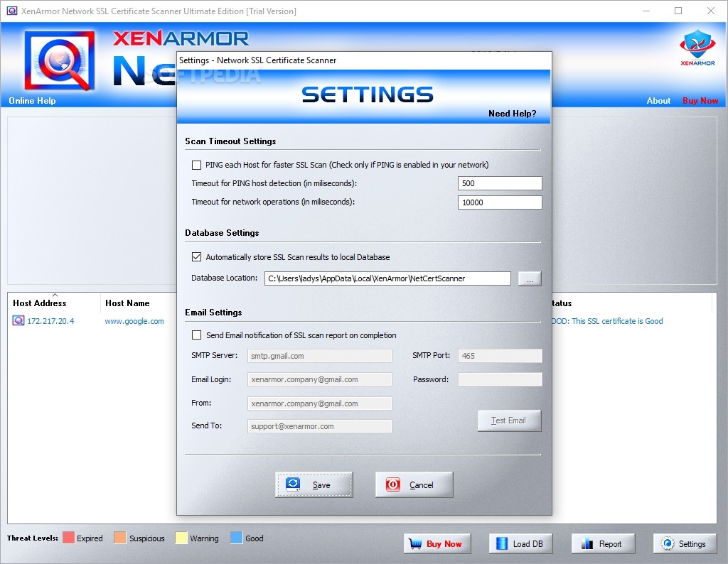The image size is (728, 564).
Task: Open the About link in the main window
Action: click(x=658, y=101)
